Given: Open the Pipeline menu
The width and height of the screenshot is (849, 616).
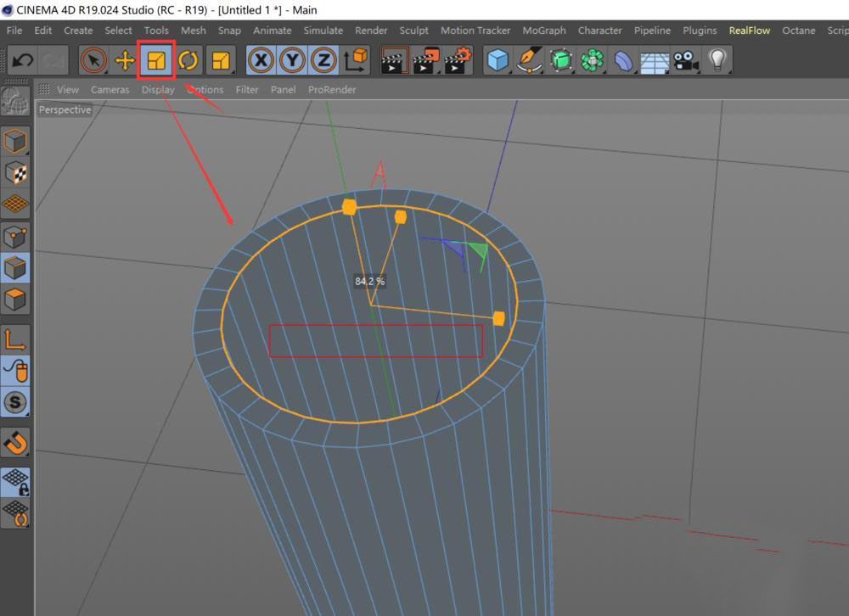Looking at the screenshot, I should (652, 31).
